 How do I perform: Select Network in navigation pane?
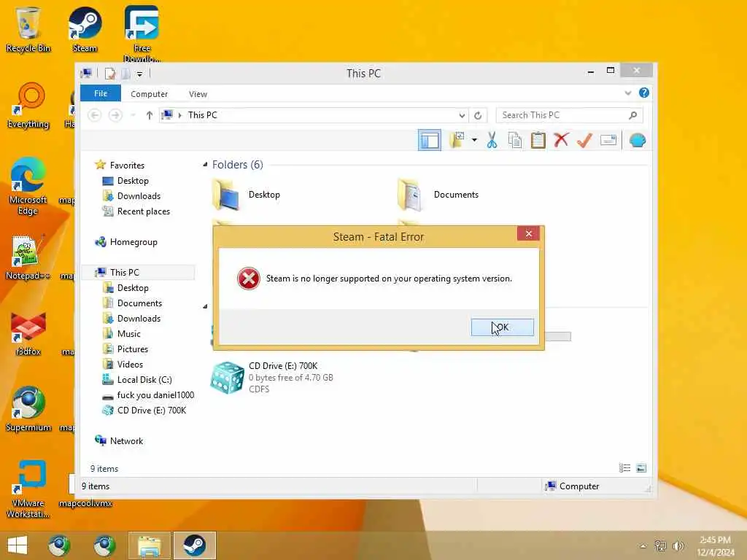[x=126, y=441]
